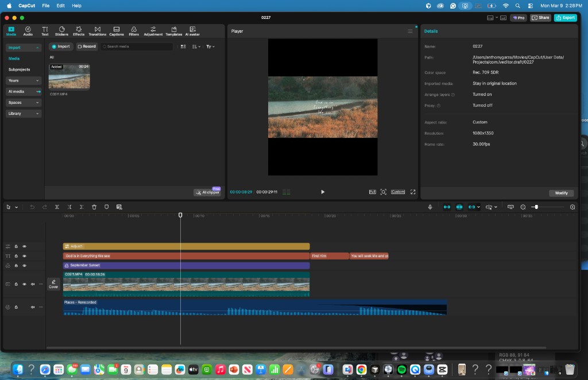
Task: Select the Transitions panel icon
Action: point(97,31)
